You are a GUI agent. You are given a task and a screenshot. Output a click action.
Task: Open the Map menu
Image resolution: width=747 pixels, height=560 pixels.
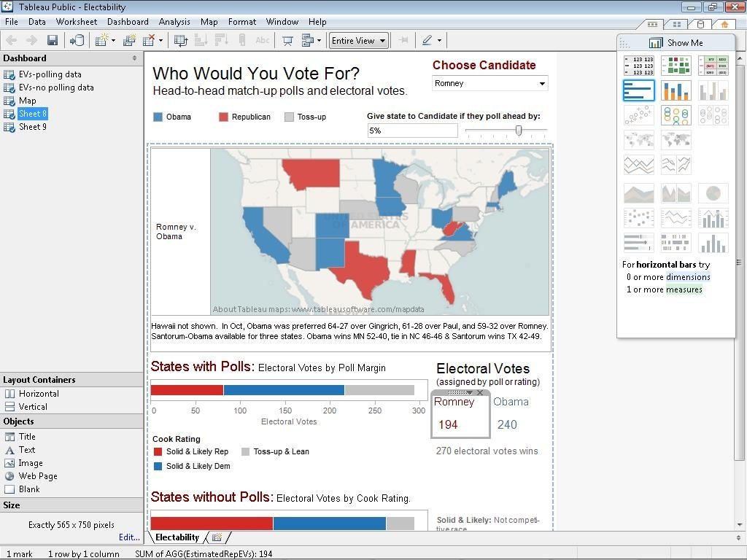point(209,22)
